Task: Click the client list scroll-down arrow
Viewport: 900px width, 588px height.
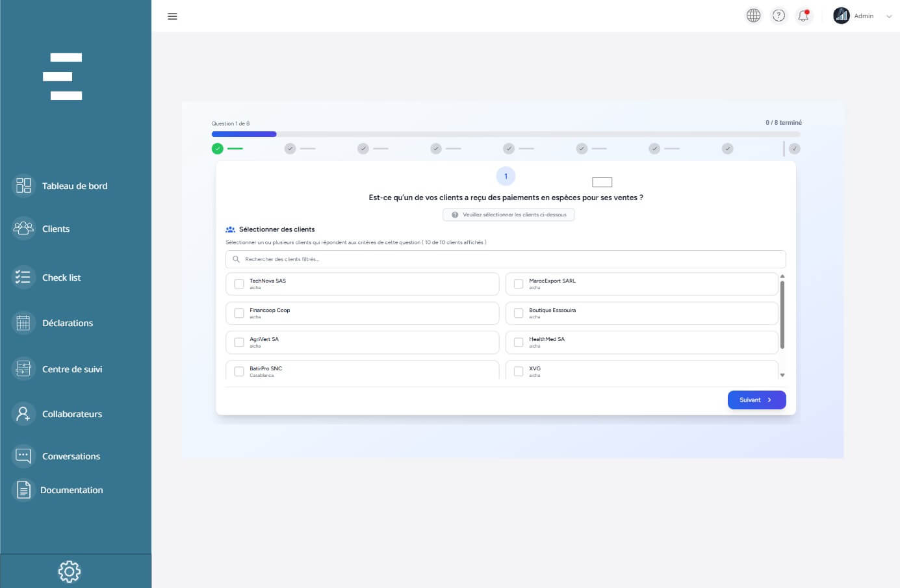Action: (782, 375)
